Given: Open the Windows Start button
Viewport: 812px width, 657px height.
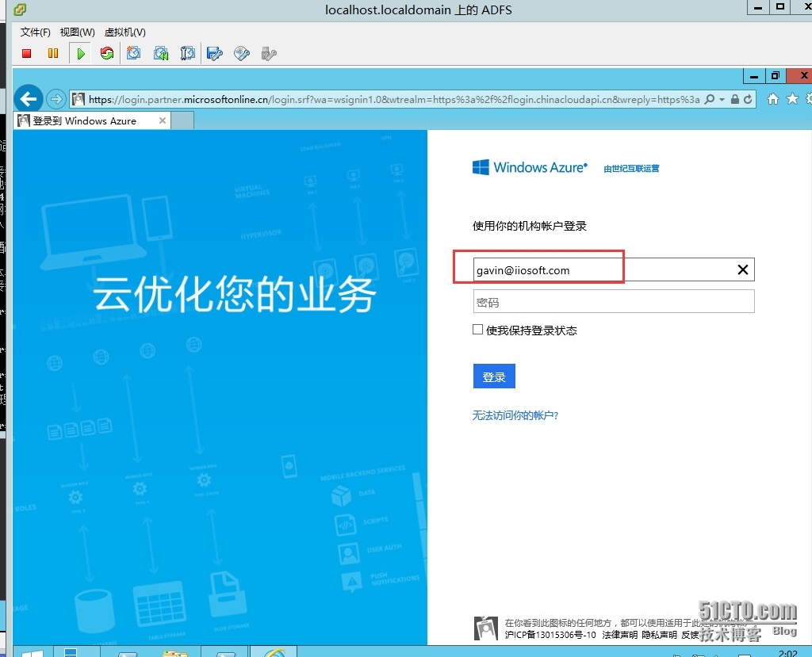Looking at the screenshot, I should (33, 652).
